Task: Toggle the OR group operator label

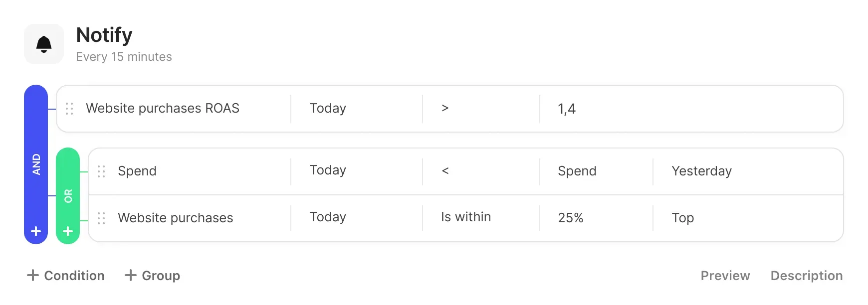Action: pos(68,196)
